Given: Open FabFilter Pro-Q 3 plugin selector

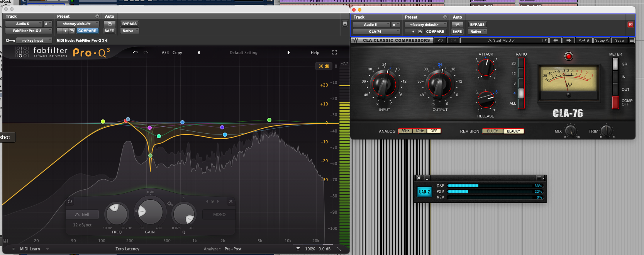Looking at the screenshot, I should tap(29, 31).
